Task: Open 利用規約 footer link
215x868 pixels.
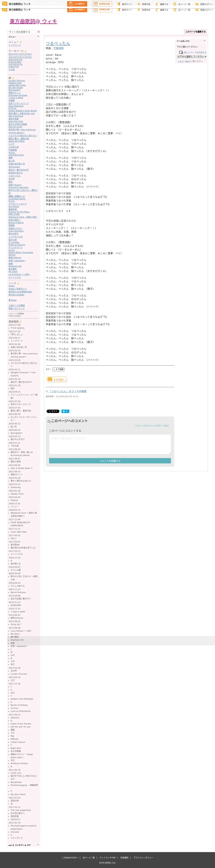Action: pos(124,858)
